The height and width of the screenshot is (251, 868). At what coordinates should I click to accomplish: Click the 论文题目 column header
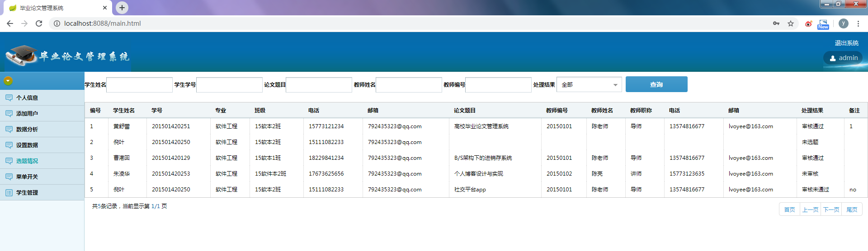coord(465,111)
